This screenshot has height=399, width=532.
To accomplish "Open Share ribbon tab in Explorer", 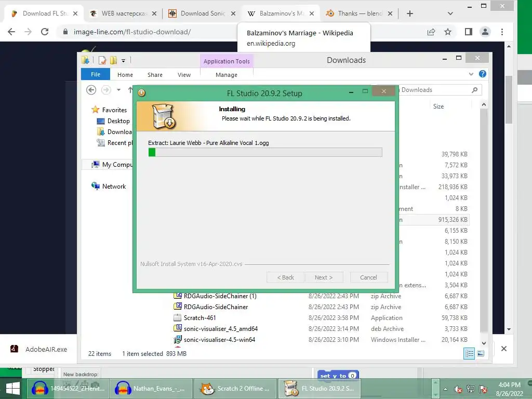I will (155, 75).
